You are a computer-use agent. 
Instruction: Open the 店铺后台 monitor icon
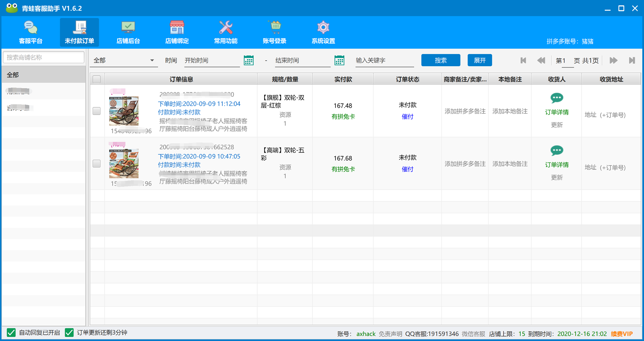[x=128, y=28]
